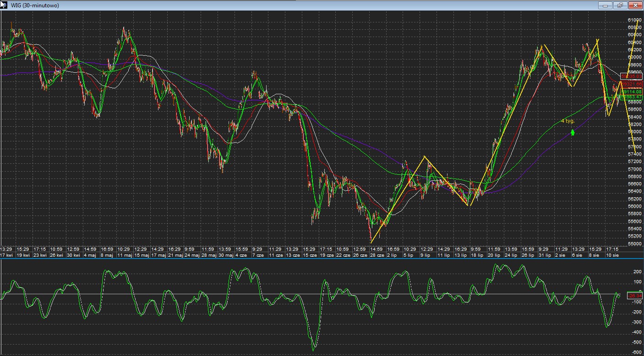Click the red 59321.66 price label

pos(631,85)
